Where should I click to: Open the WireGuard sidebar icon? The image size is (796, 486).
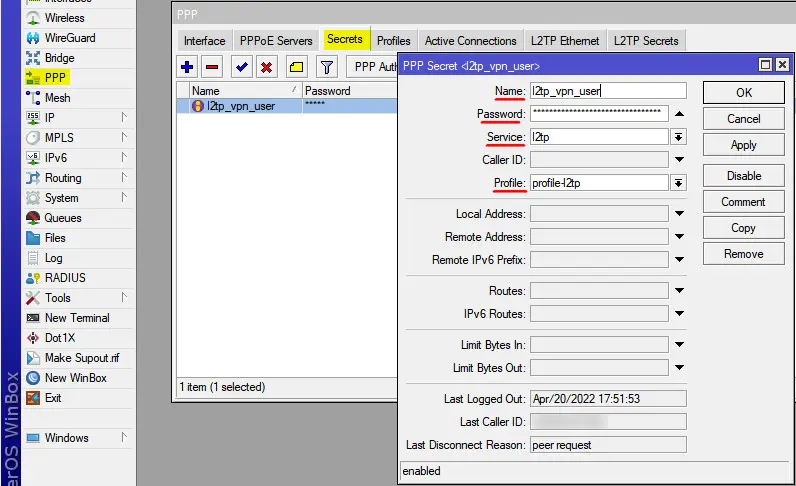click(33, 38)
